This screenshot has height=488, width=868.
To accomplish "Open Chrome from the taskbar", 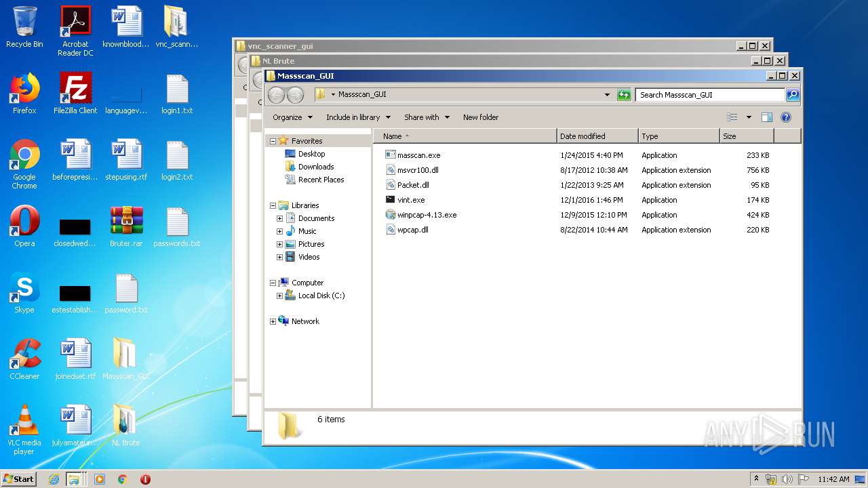I will click(123, 479).
